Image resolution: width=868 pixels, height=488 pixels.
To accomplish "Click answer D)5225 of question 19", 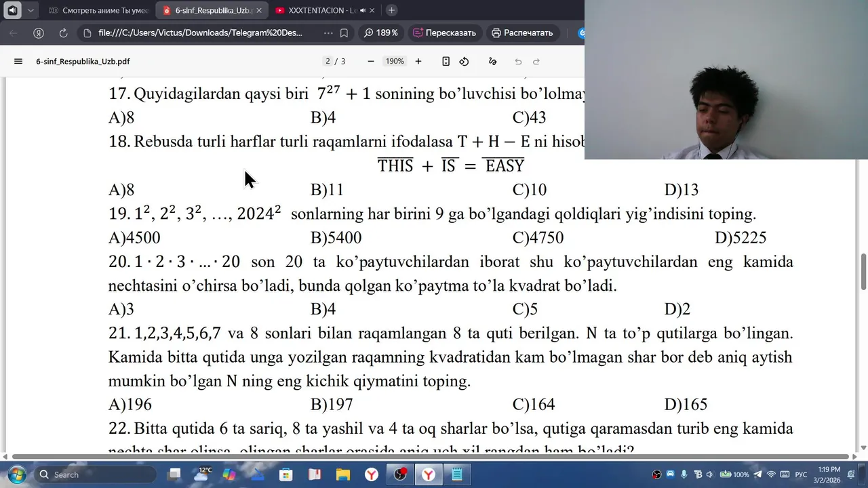I will (741, 238).
